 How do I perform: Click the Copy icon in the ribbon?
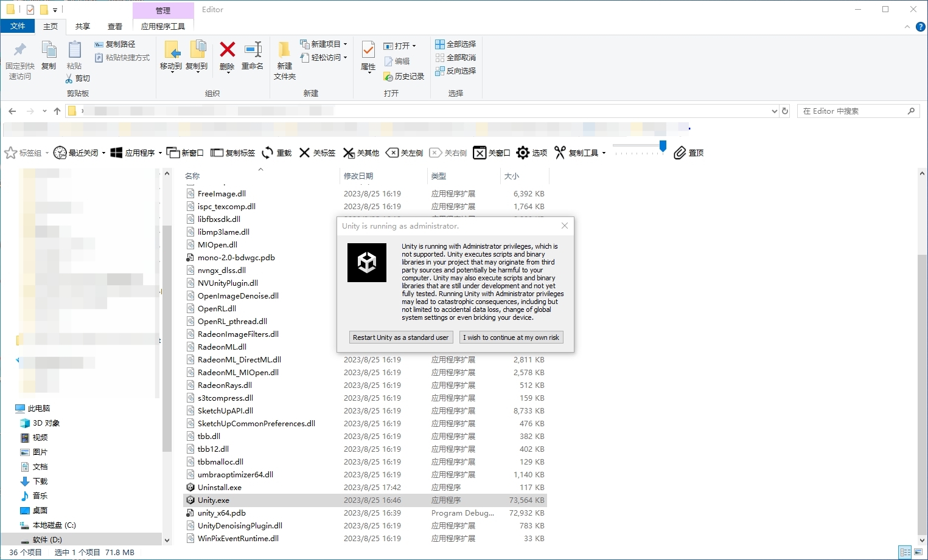click(49, 50)
